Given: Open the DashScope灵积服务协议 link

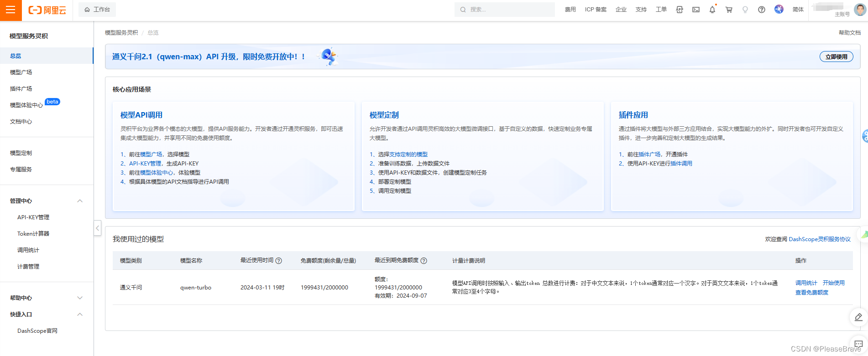Looking at the screenshot, I should pyautogui.click(x=820, y=239).
